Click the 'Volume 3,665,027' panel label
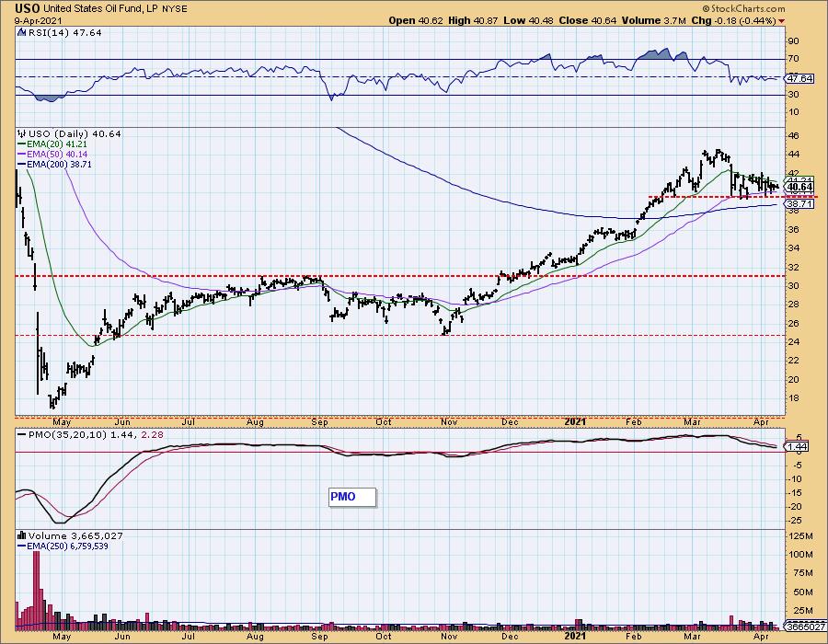The image size is (828, 644). pyautogui.click(x=75, y=535)
